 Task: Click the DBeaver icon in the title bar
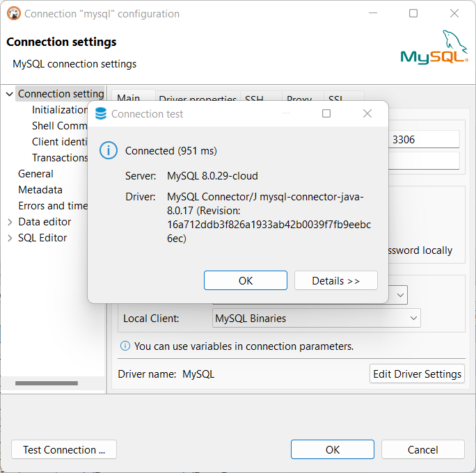coord(13,14)
